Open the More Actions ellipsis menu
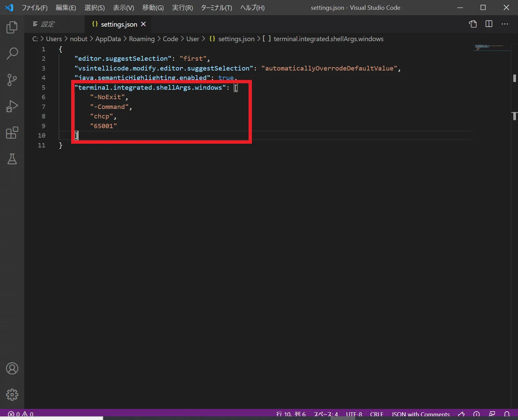 (x=505, y=24)
